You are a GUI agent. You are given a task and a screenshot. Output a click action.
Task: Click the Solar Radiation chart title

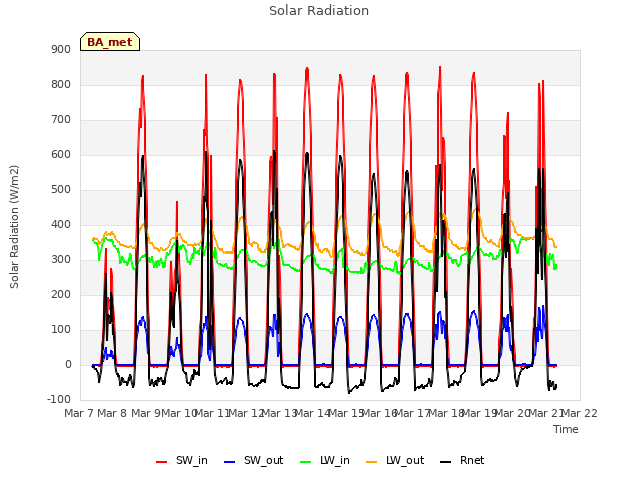pyautogui.click(x=319, y=11)
